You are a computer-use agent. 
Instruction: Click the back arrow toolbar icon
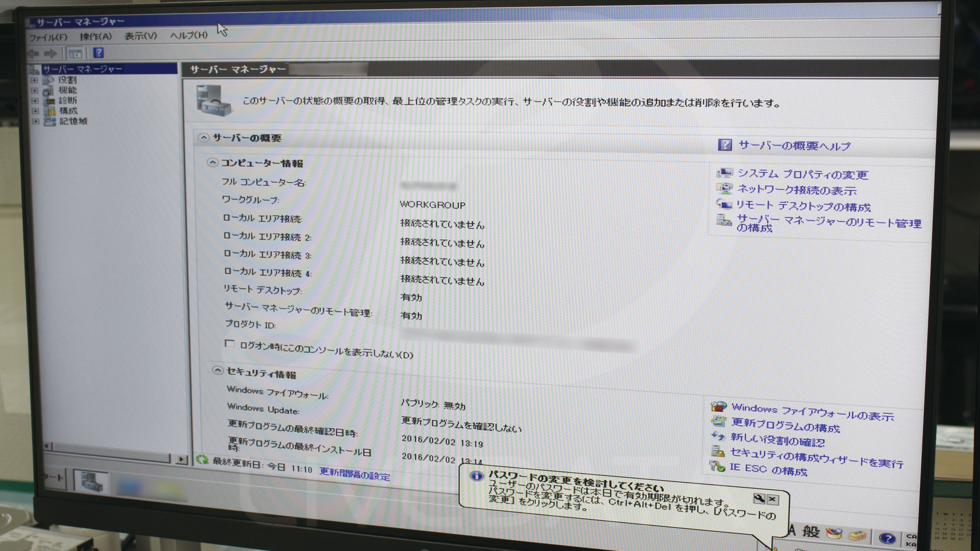[34, 54]
